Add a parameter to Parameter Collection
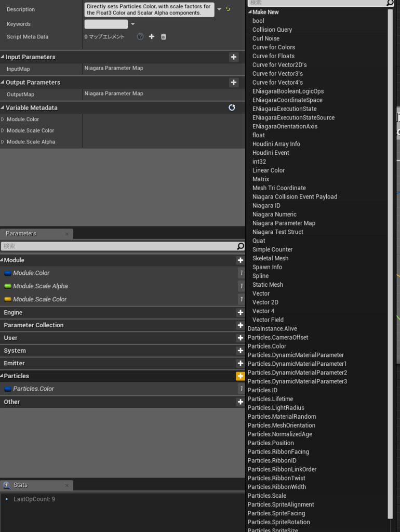This screenshot has width=400, height=532. (240, 325)
